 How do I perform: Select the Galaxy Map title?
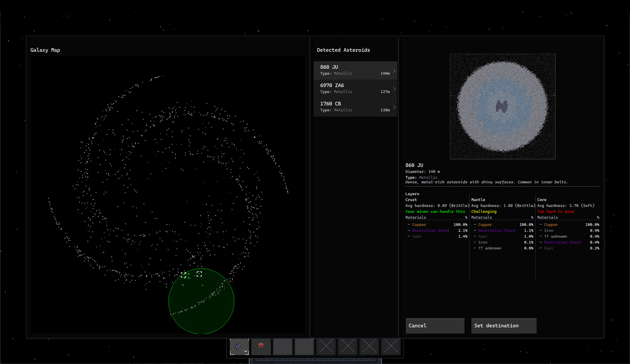click(45, 50)
